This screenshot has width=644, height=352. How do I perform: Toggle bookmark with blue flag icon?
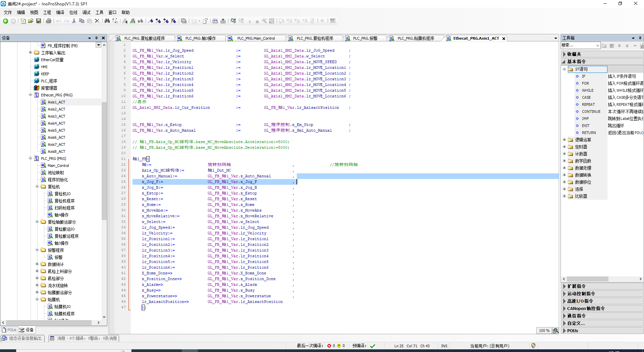click(x=151, y=21)
